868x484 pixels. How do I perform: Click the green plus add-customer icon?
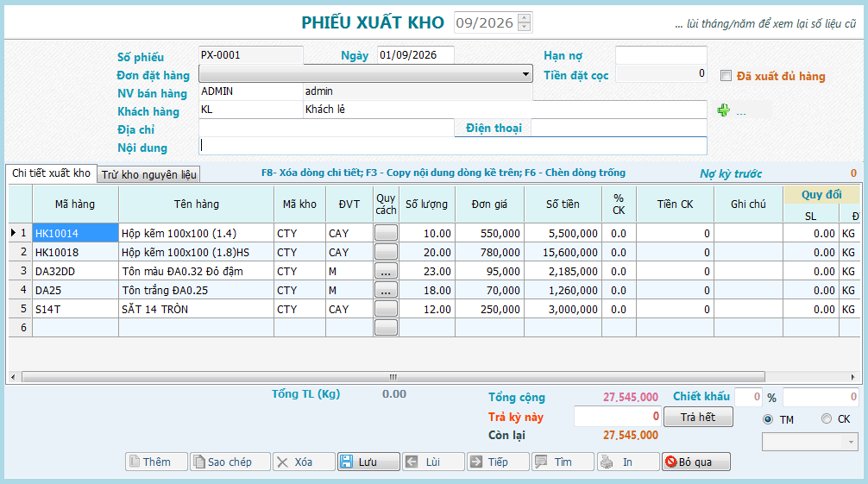723,110
